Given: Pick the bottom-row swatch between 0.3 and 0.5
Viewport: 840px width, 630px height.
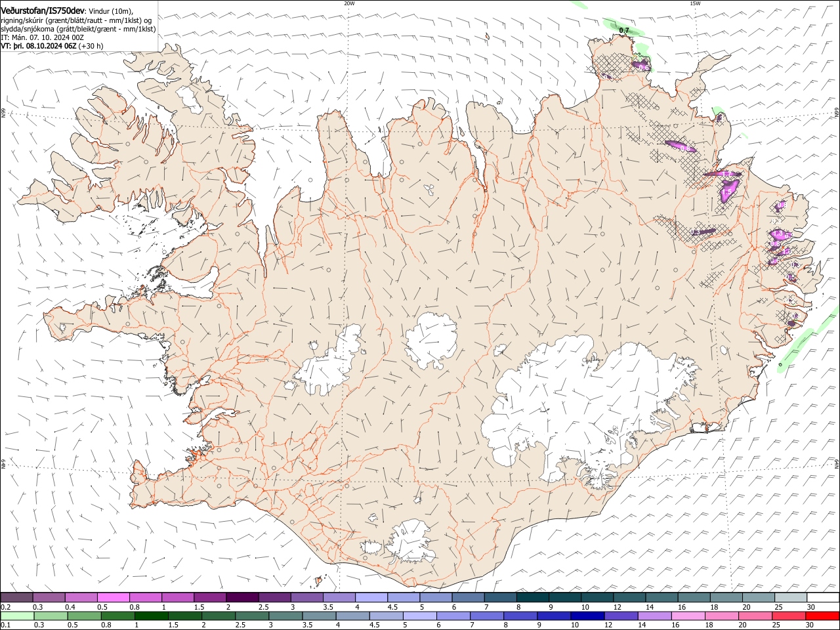Looking at the screenshot, I should 51,616.
